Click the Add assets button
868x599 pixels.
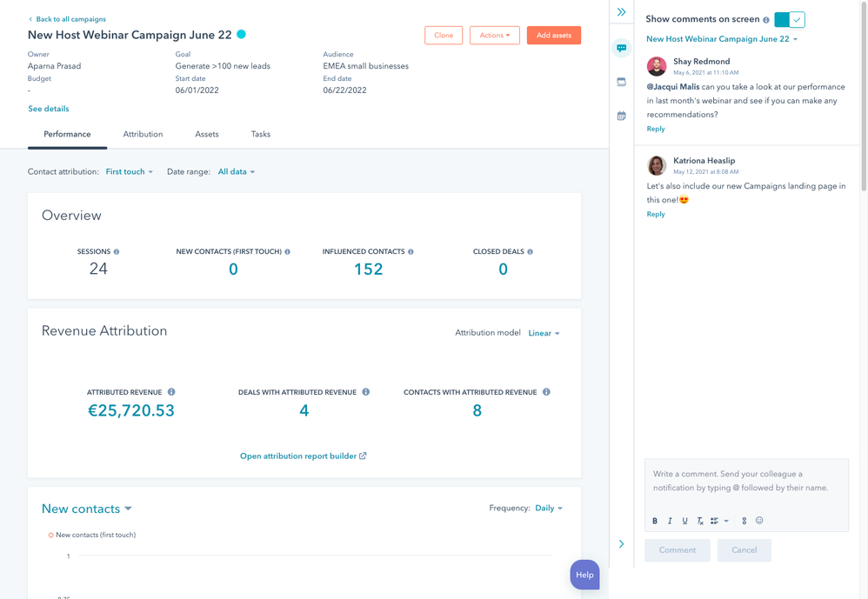pyautogui.click(x=553, y=35)
